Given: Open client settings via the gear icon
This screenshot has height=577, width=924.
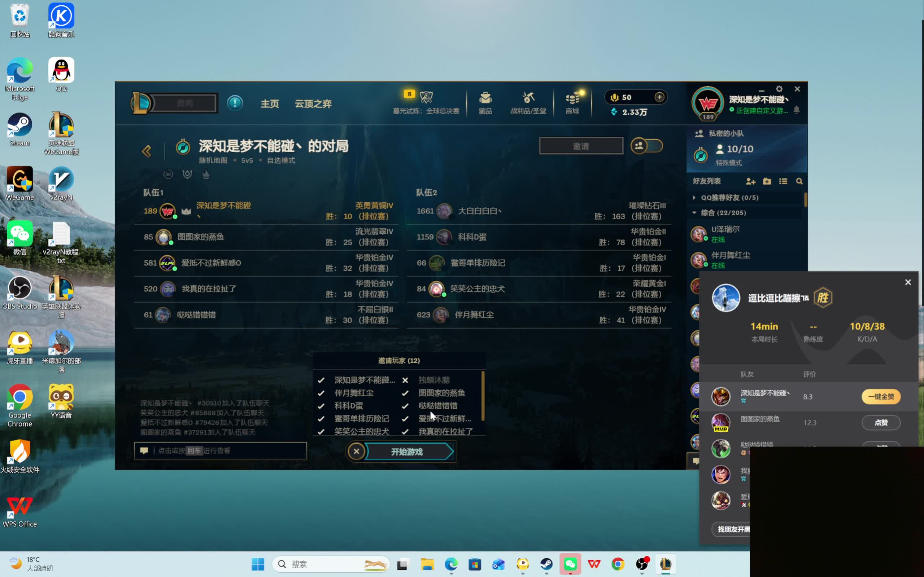Looking at the screenshot, I should coord(780,89).
